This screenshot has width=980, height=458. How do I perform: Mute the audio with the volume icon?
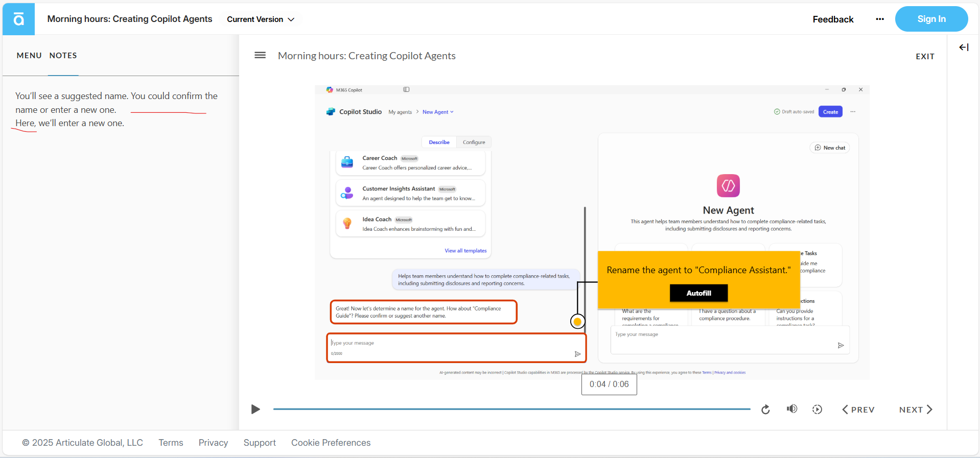[x=792, y=409]
